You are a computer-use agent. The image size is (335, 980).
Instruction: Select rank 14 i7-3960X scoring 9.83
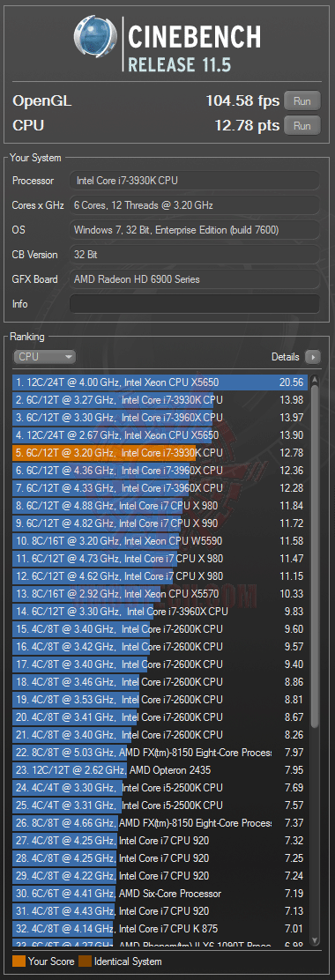[x=160, y=612]
